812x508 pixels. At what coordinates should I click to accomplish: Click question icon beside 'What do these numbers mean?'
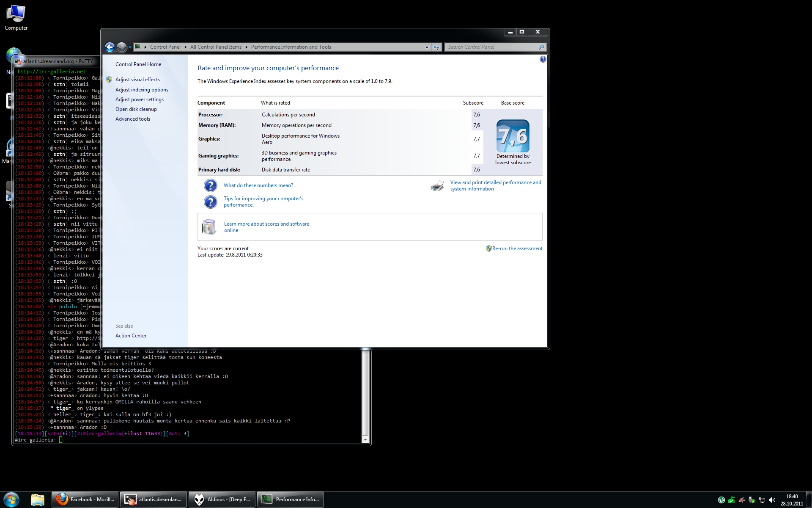click(x=210, y=185)
